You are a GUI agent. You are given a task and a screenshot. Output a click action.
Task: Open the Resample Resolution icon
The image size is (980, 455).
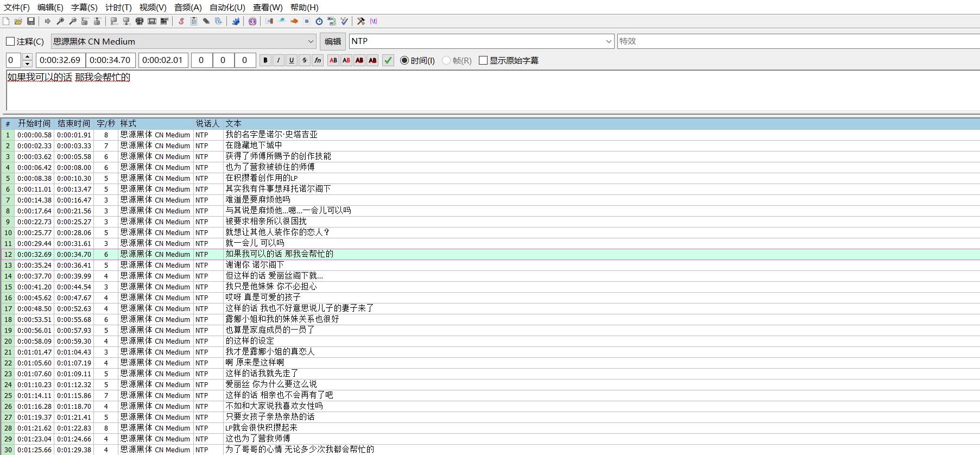click(307, 21)
